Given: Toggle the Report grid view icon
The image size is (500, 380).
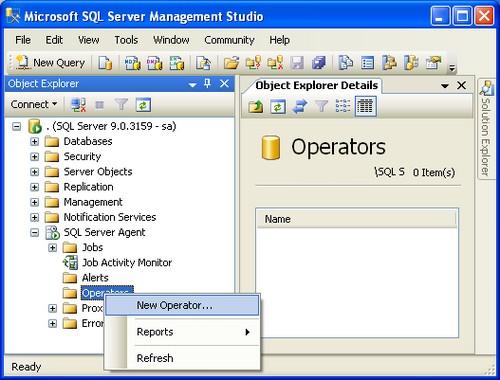Looking at the screenshot, I should [365, 107].
